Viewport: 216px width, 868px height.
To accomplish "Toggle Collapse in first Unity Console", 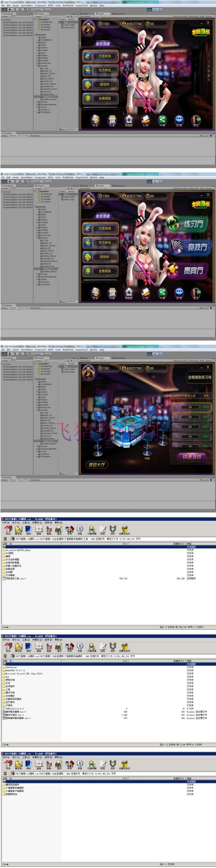I will click(x=12, y=135).
